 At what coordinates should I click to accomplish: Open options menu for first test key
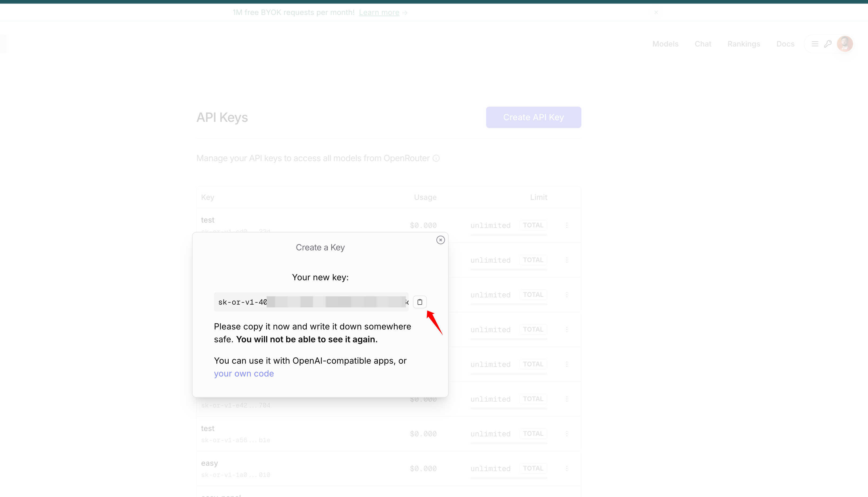[567, 225]
